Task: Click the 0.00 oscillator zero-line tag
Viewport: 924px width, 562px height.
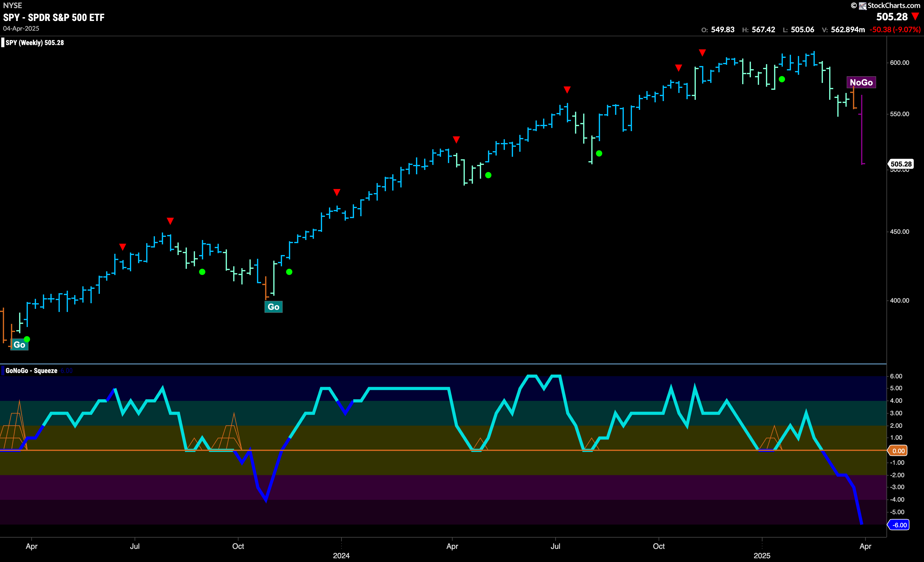Action: click(x=898, y=451)
